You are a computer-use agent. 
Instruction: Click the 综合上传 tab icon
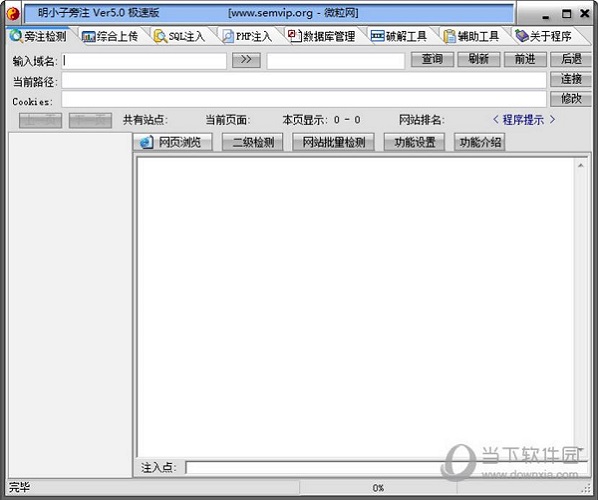click(x=88, y=37)
